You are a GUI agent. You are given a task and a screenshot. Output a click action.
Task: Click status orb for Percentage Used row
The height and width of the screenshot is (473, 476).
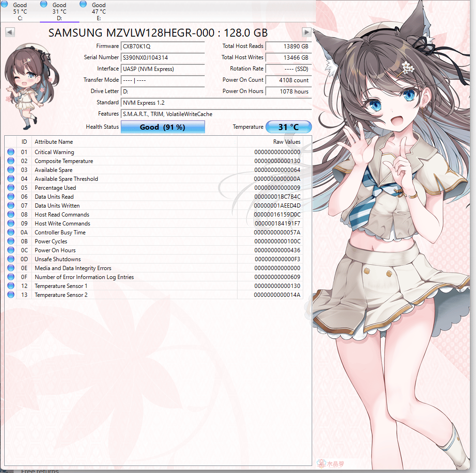pos(11,187)
